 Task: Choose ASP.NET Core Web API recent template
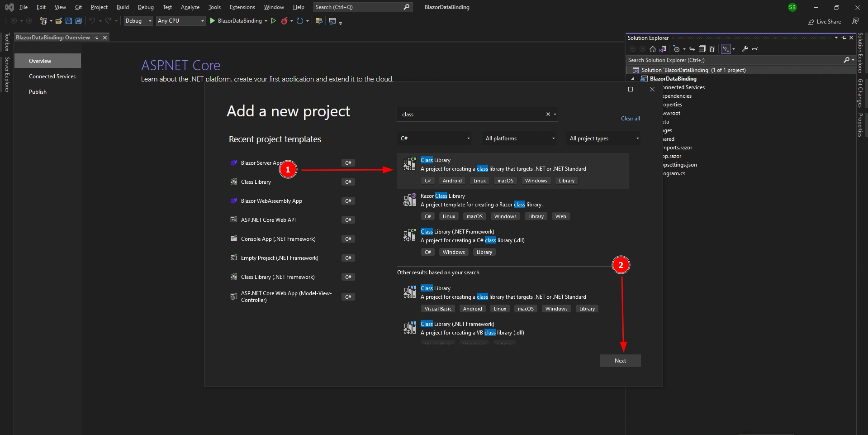click(292, 220)
